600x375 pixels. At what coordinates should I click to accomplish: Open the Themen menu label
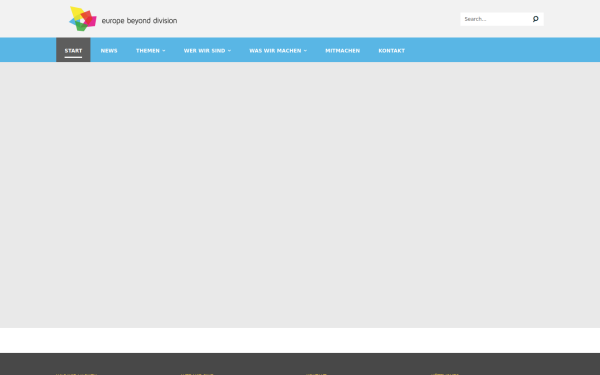pos(148,51)
